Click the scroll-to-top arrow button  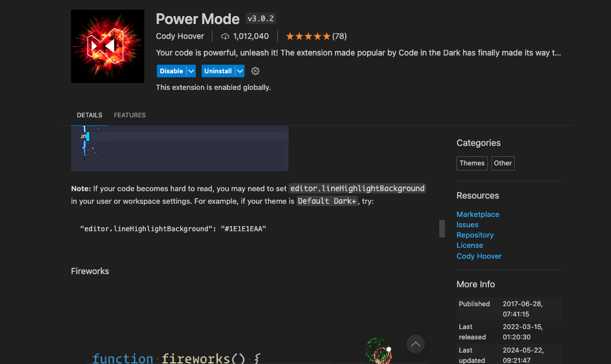click(415, 344)
